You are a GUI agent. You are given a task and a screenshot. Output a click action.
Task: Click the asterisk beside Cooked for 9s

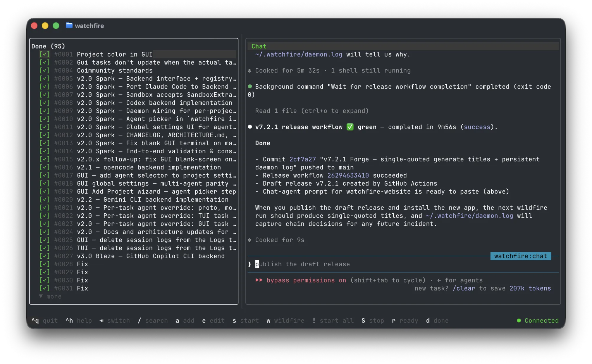point(250,240)
